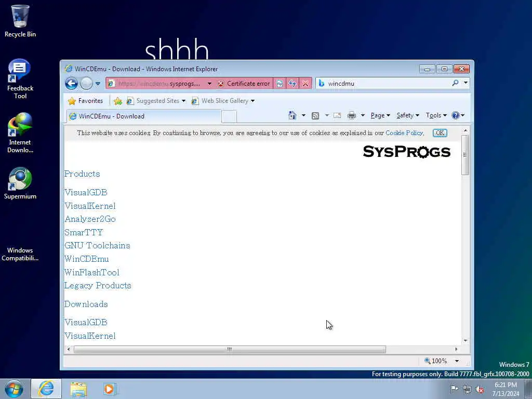Click the 100% zoom level button
This screenshot has height=399, width=532.
(436, 361)
